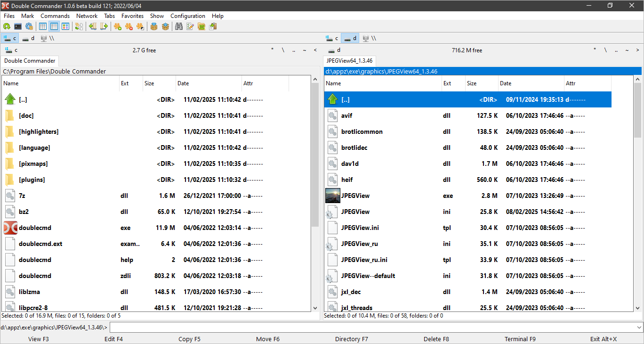644x344 pixels.
Task: Click left panel parent directory '..' button
Action: (294, 50)
